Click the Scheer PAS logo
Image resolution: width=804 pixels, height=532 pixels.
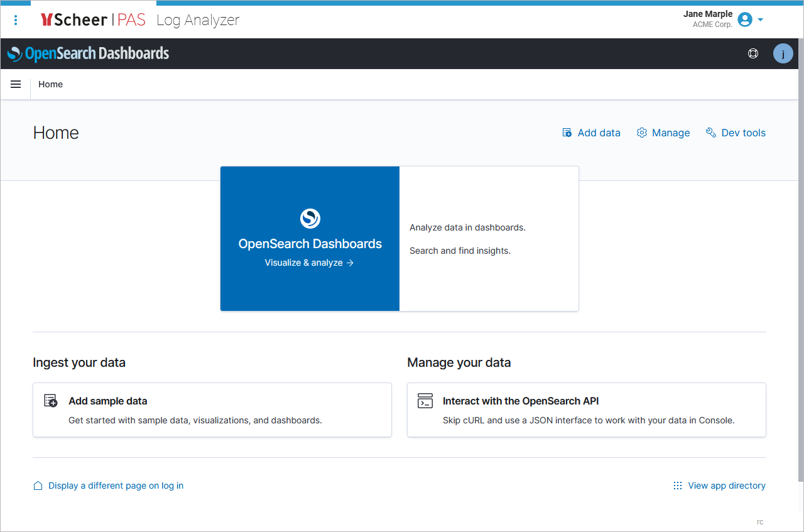click(93, 20)
